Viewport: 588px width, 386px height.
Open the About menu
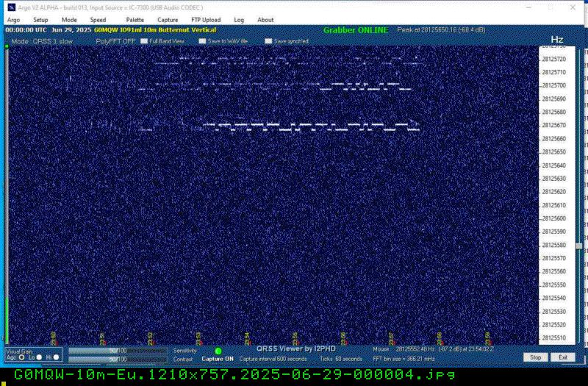point(265,20)
